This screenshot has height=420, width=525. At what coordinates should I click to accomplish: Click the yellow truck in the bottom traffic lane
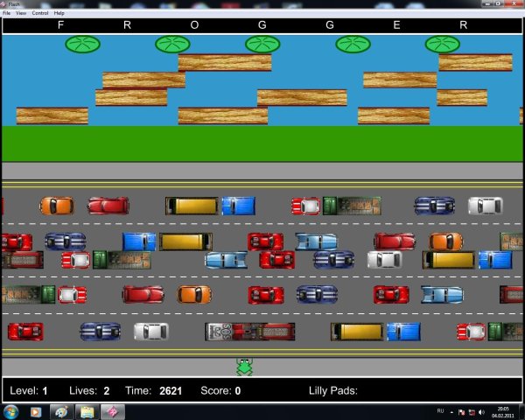pos(357,332)
